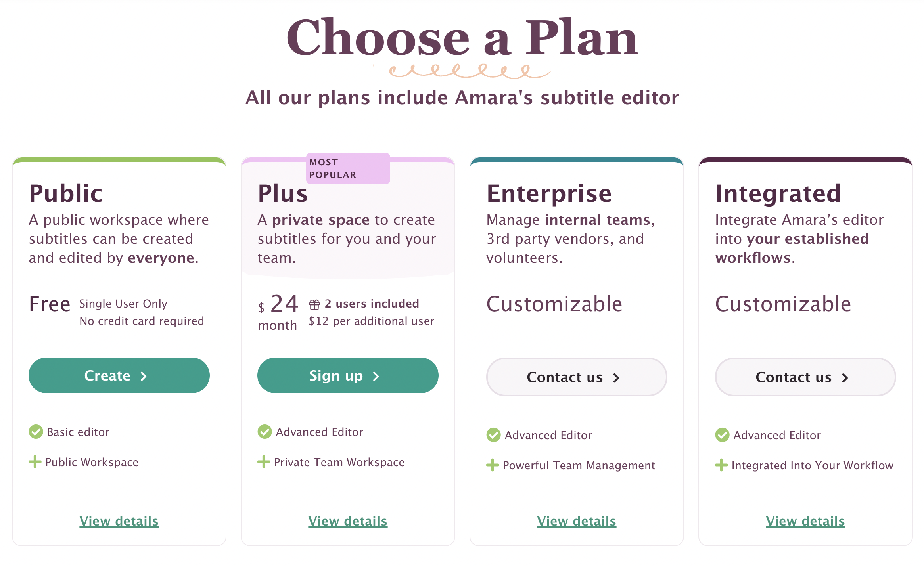Click green checkmark next to Basic editor
Image resolution: width=924 pixels, height=566 pixels.
[36, 432]
